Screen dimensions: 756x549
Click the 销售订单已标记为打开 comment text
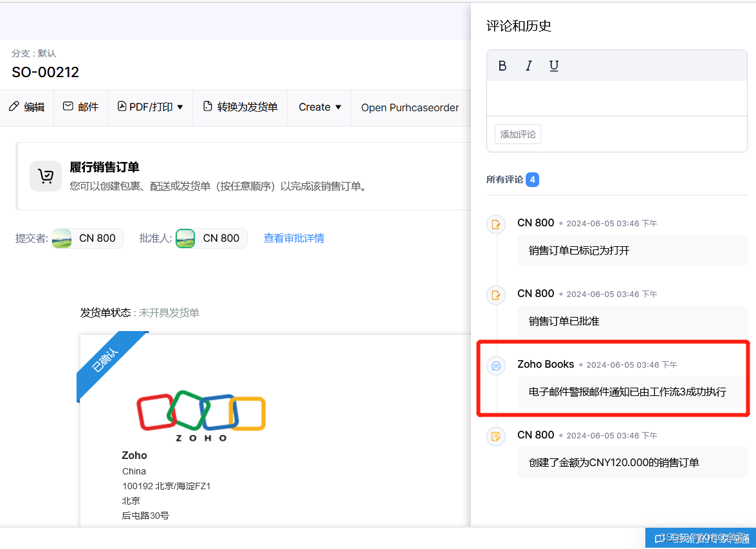pyautogui.click(x=579, y=251)
